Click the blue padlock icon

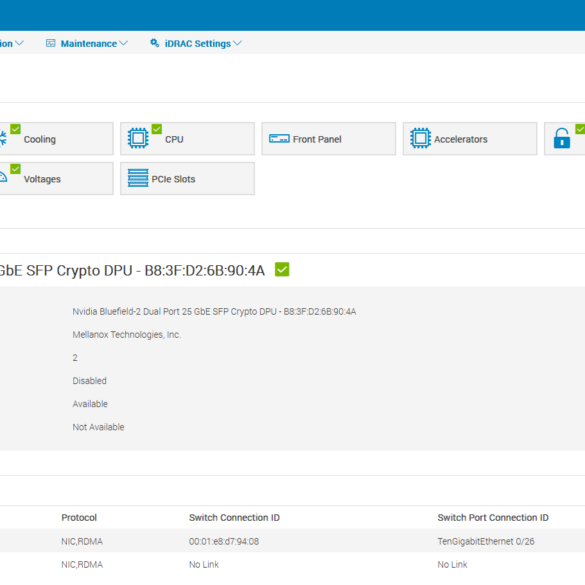click(x=562, y=138)
